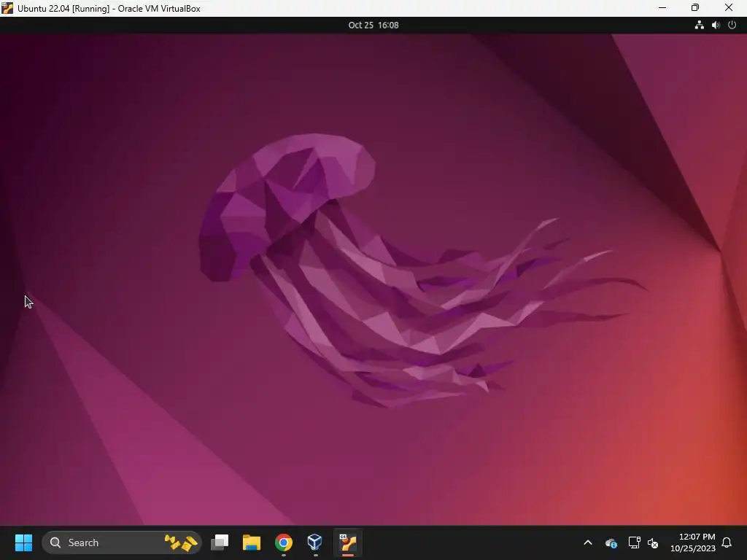The height and width of the screenshot is (560, 747).
Task: Open Task View on the taskbar
Action: coord(220,542)
